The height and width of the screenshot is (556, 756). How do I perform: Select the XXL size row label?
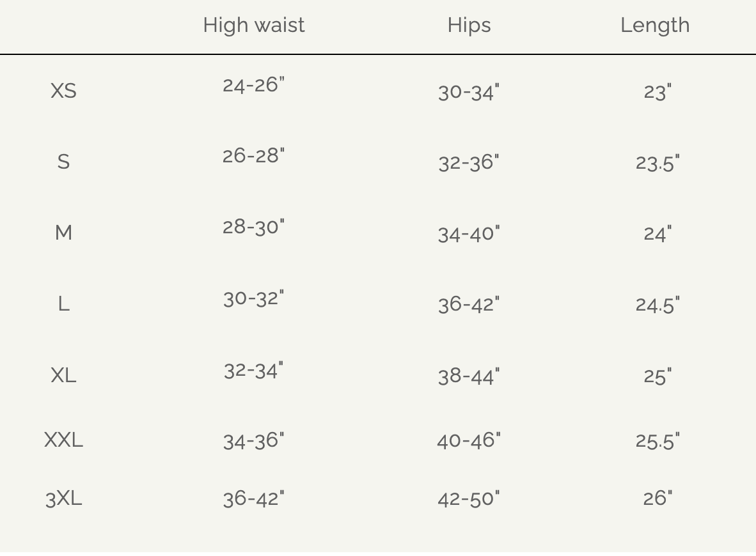click(x=64, y=440)
